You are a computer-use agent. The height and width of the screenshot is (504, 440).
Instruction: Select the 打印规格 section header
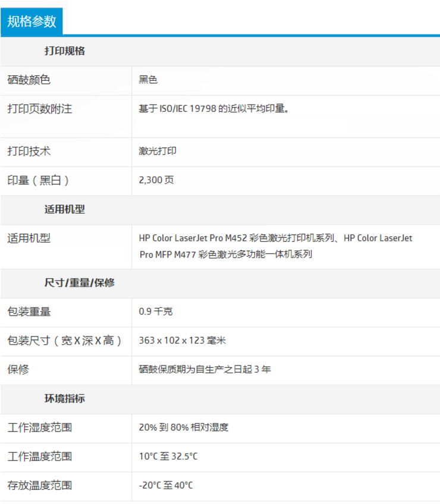click(x=65, y=51)
